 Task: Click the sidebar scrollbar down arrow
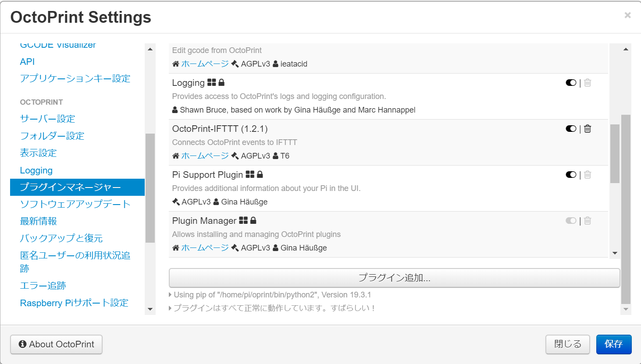point(150,309)
